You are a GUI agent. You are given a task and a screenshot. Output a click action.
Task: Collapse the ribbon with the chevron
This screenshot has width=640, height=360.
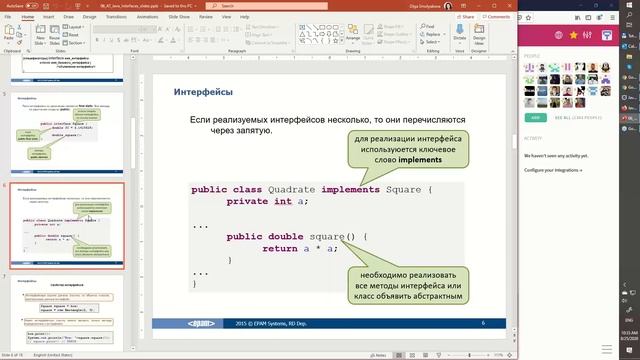(x=513, y=51)
